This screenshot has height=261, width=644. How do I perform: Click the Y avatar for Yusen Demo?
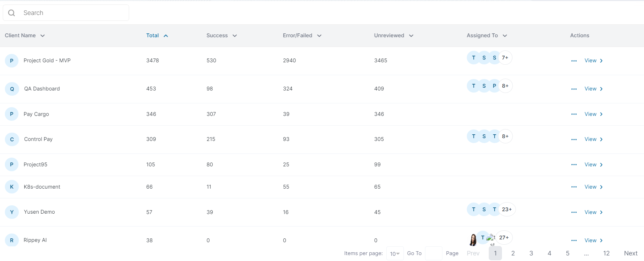(x=12, y=212)
